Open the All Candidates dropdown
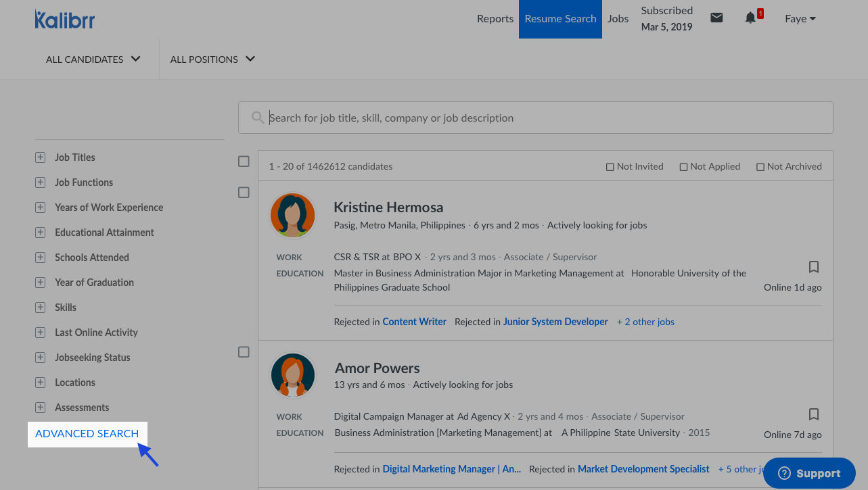 coord(93,59)
